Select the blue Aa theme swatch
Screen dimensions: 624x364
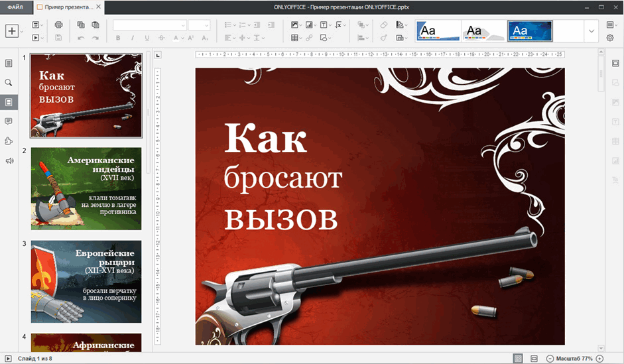[529, 31]
